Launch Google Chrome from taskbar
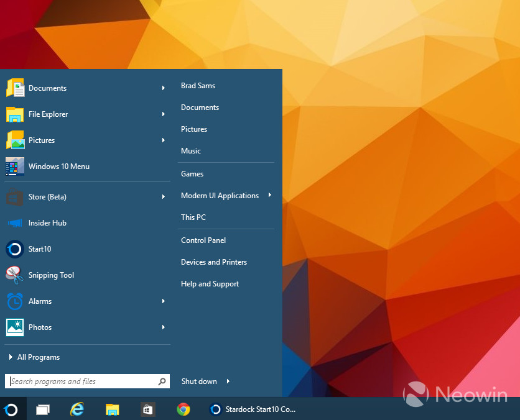 pyautogui.click(x=183, y=409)
